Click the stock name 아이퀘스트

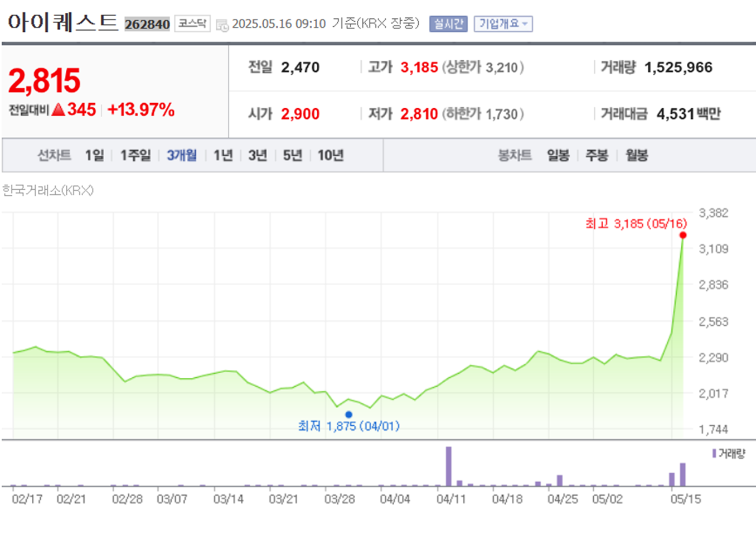pyautogui.click(x=63, y=22)
